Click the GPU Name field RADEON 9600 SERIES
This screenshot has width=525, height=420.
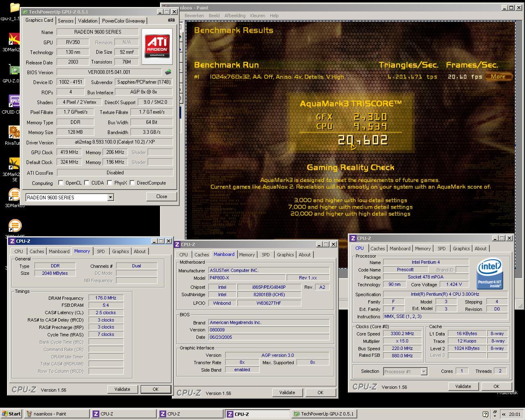[98, 32]
